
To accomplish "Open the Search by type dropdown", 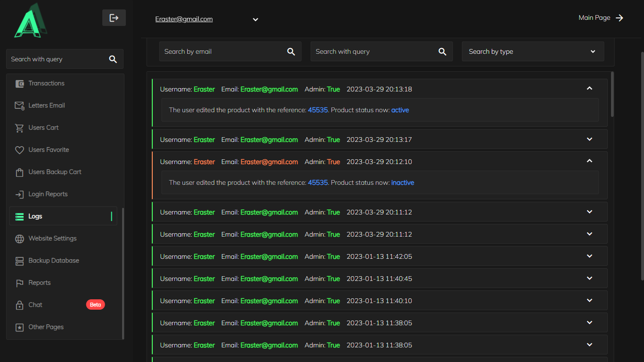I will click(533, 52).
